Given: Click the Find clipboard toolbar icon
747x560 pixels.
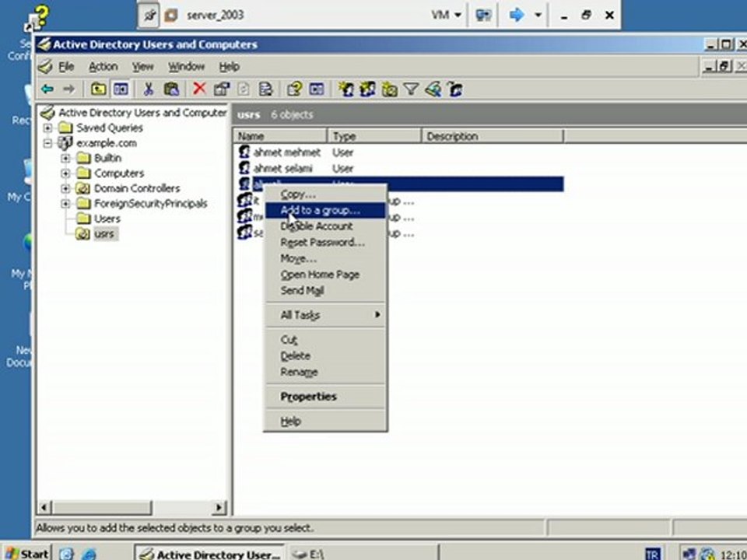Looking at the screenshot, I should [x=171, y=89].
